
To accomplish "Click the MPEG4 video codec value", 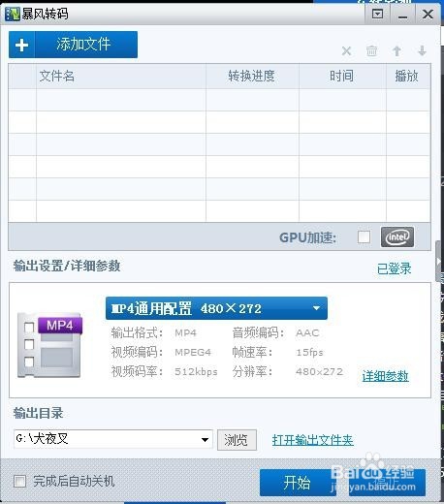I will coord(193,352).
